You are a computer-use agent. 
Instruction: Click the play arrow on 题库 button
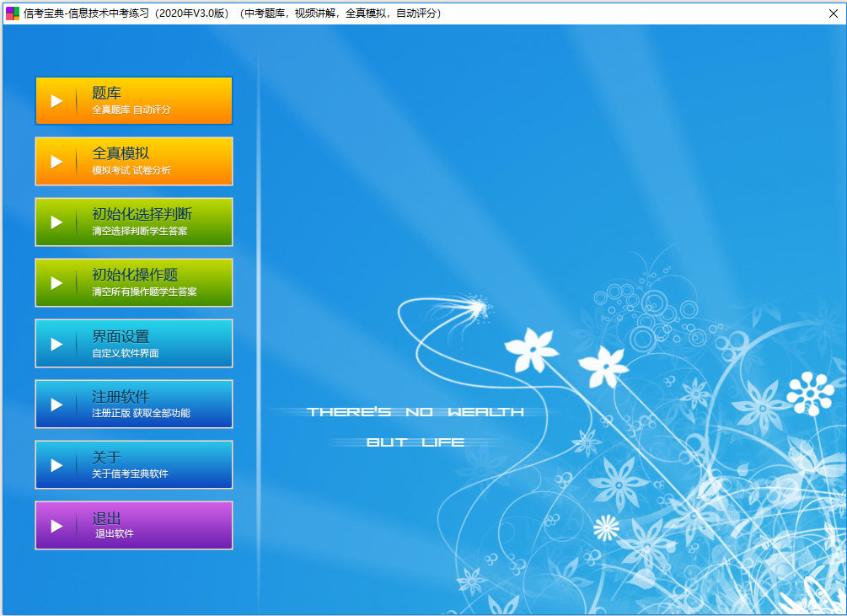click(x=56, y=101)
